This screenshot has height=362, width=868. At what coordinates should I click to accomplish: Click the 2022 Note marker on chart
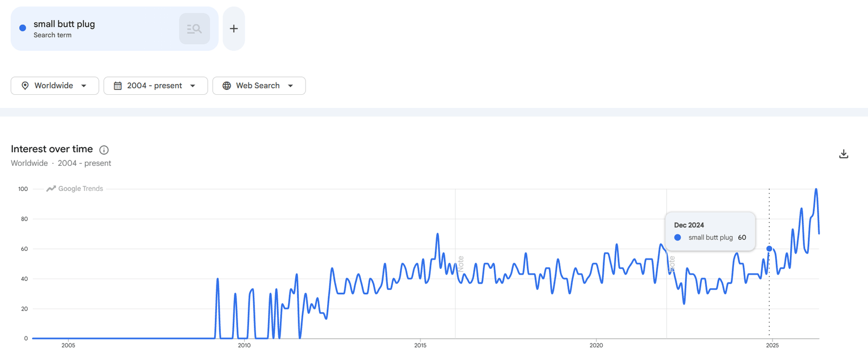672,264
